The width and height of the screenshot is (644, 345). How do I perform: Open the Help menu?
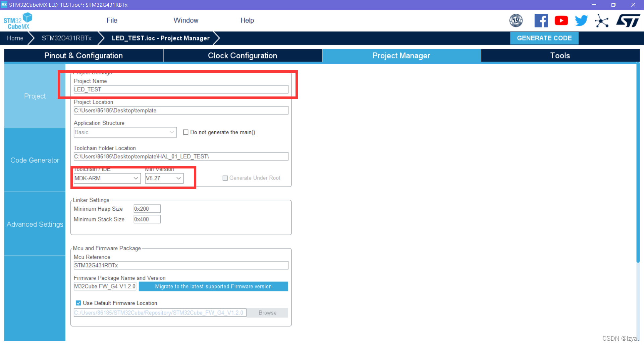pyautogui.click(x=247, y=20)
